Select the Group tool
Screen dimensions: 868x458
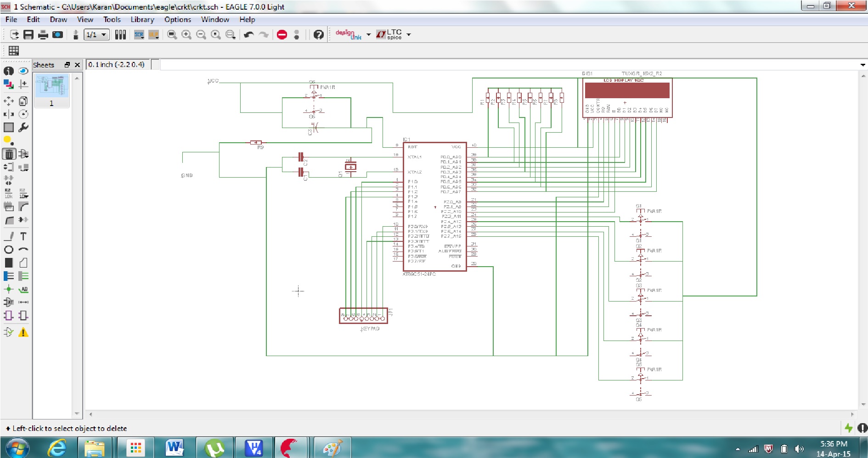click(9, 128)
